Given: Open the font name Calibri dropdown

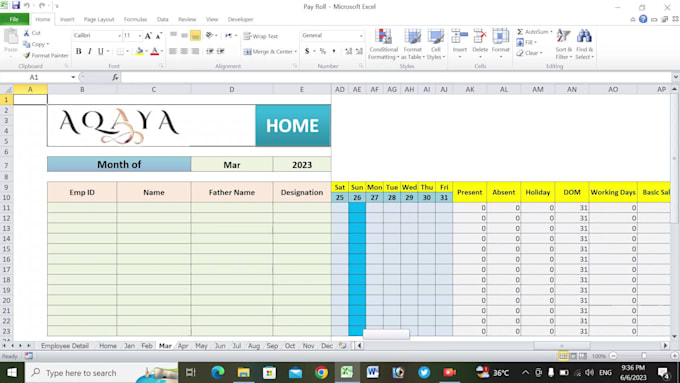Looking at the screenshot, I should click(x=119, y=36).
